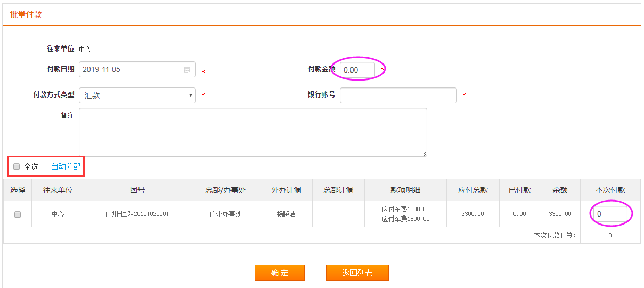
Task: Open the calendar picker in 付款日期 field
Action: [x=187, y=70]
